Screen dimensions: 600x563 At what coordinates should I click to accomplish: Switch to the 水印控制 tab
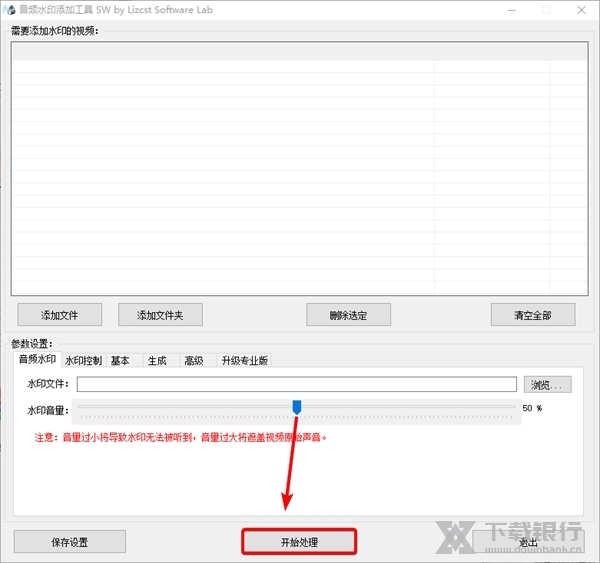point(83,361)
